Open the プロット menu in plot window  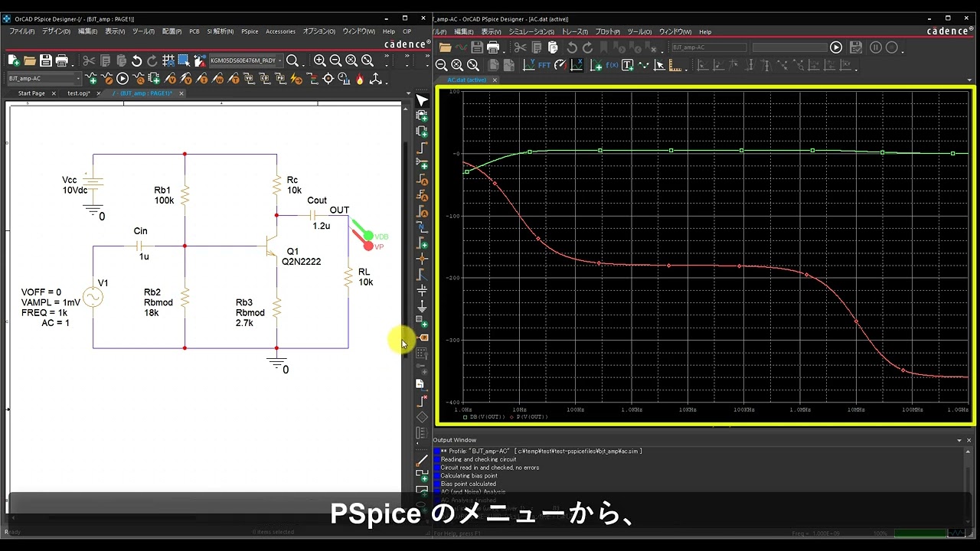click(x=608, y=31)
